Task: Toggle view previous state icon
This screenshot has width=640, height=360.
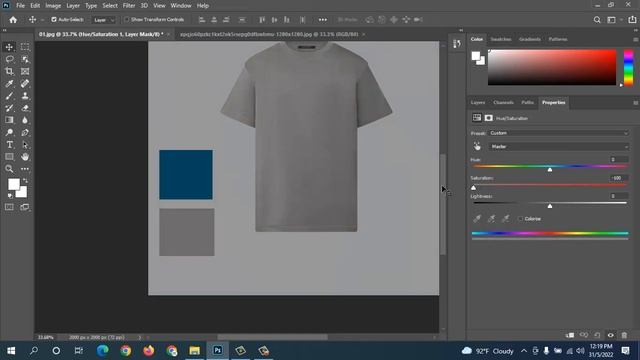Action: pos(584,335)
